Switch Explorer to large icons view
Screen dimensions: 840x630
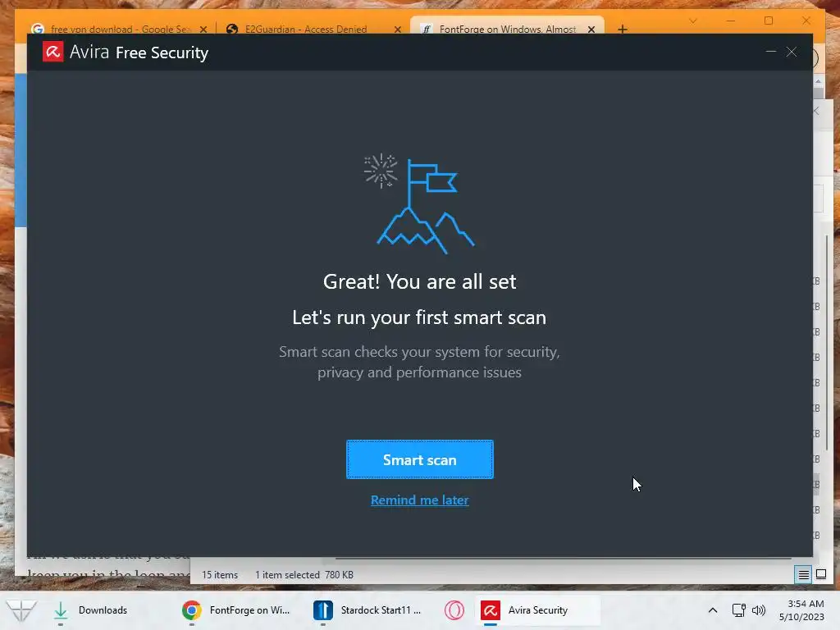820,575
